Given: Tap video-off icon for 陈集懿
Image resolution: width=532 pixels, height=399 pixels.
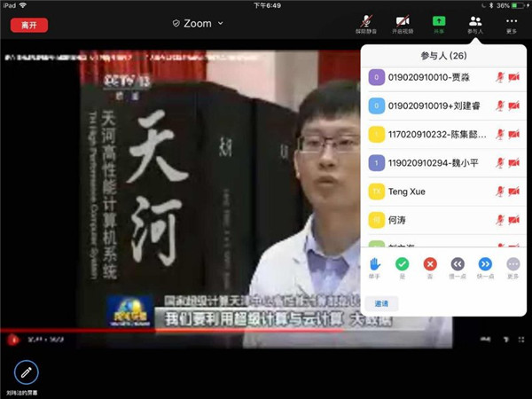Looking at the screenshot, I should tap(514, 135).
